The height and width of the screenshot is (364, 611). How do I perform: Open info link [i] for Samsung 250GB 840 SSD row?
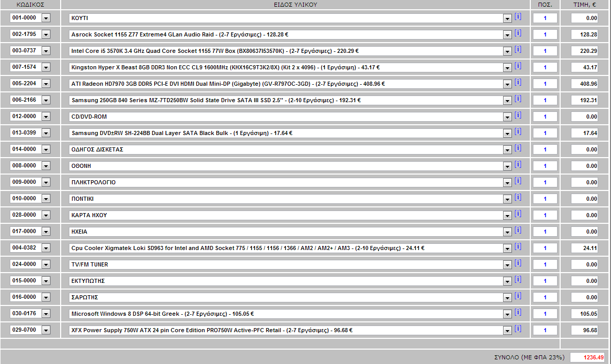pos(518,99)
